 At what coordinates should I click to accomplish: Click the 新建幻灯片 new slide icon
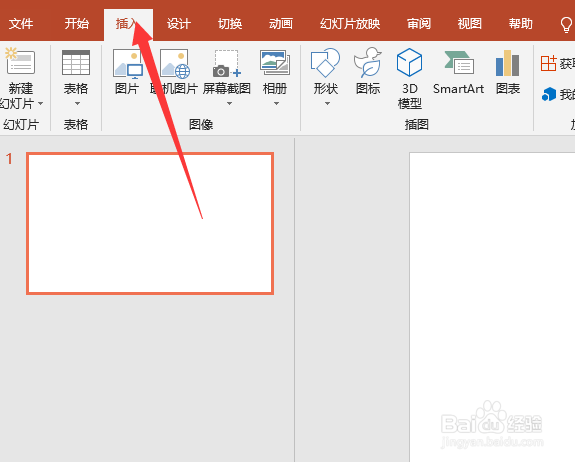20,61
